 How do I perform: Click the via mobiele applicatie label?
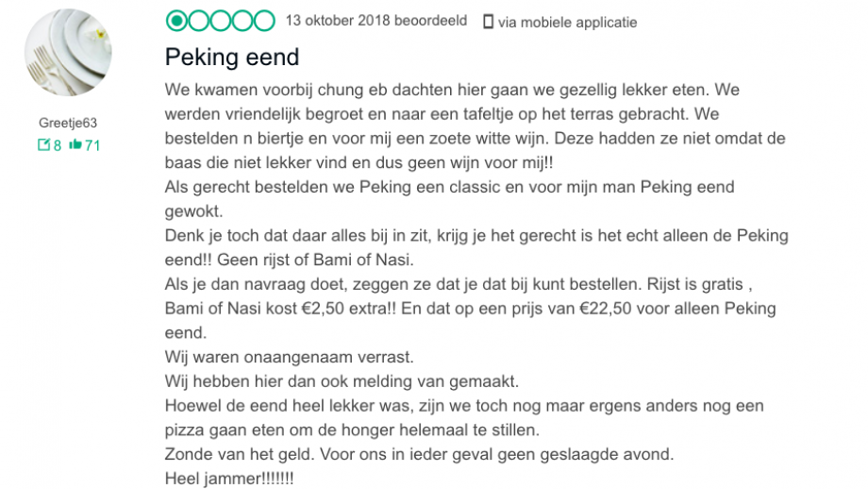pyautogui.click(x=567, y=22)
